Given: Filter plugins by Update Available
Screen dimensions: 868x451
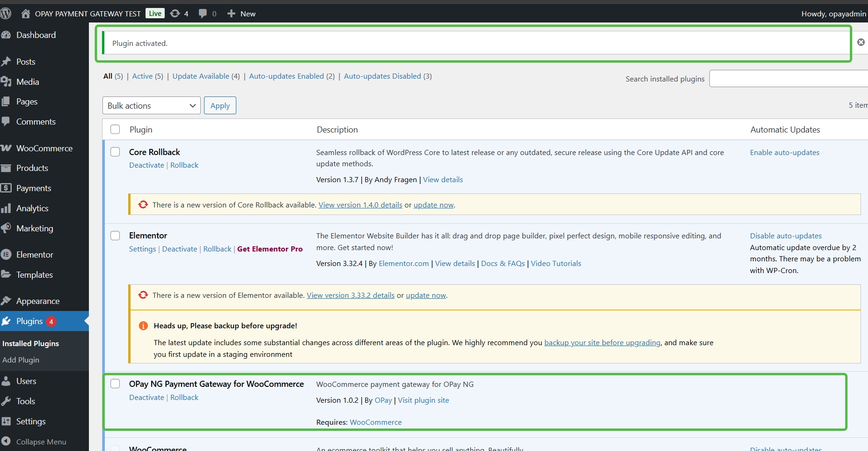Looking at the screenshot, I should [x=201, y=76].
